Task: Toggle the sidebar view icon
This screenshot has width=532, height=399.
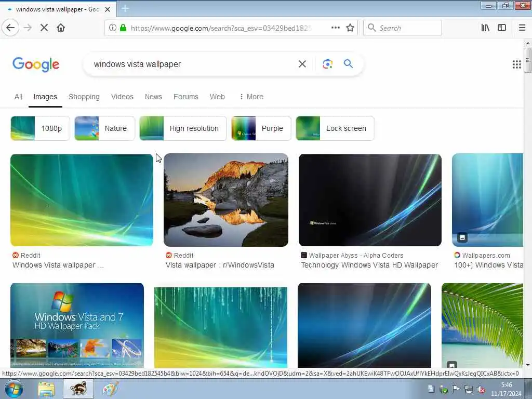Action: click(502, 28)
